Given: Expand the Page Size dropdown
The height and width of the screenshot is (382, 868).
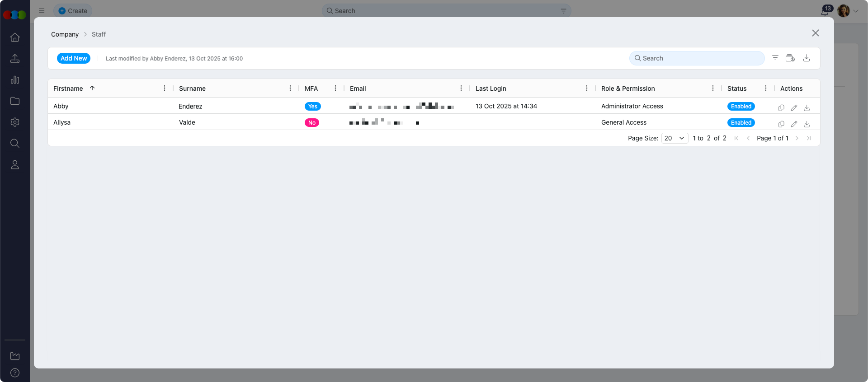Looking at the screenshot, I should 675,138.
